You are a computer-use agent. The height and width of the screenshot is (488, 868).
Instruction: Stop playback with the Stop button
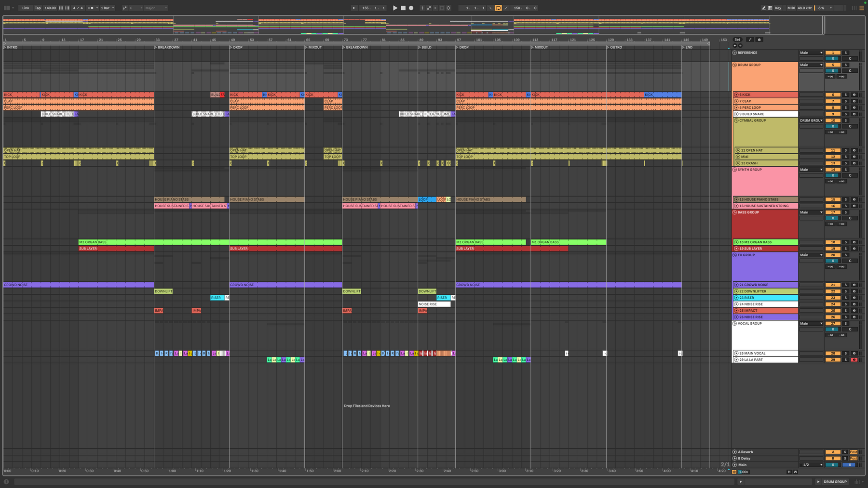(x=403, y=8)
